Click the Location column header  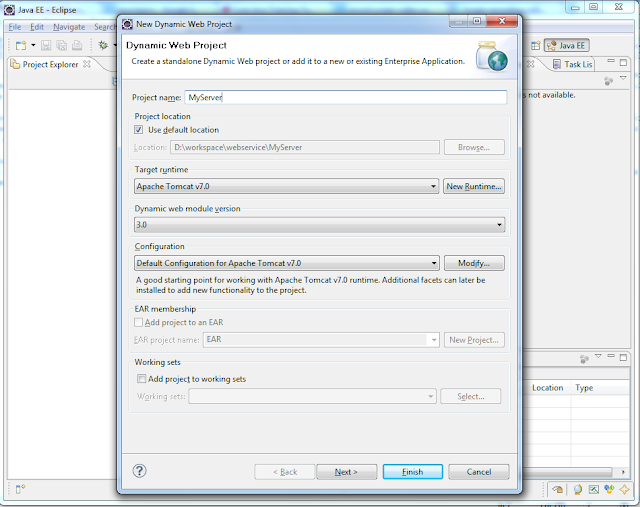pos(547,388)
